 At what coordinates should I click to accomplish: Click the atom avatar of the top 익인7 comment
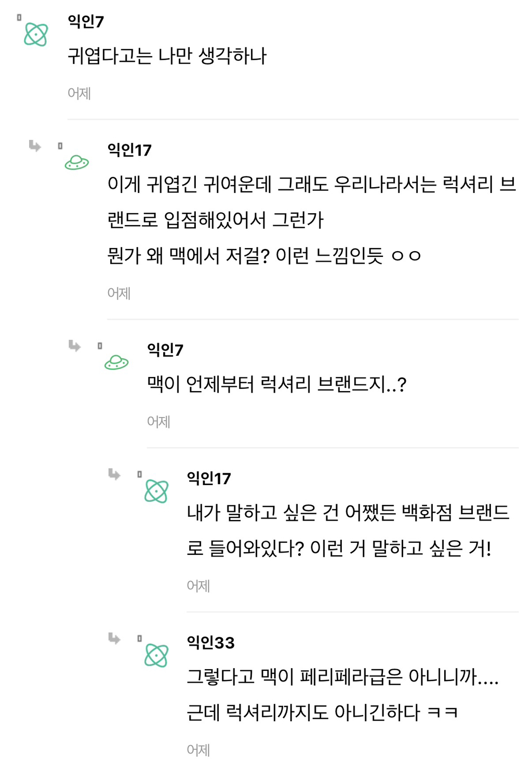pos(36,35)
